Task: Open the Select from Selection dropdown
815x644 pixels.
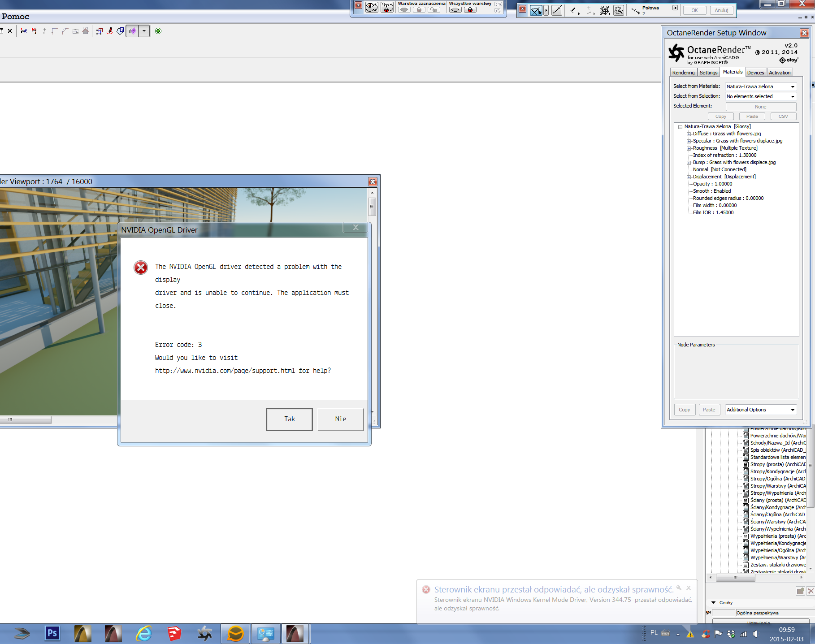Action: tap(761, 96)
